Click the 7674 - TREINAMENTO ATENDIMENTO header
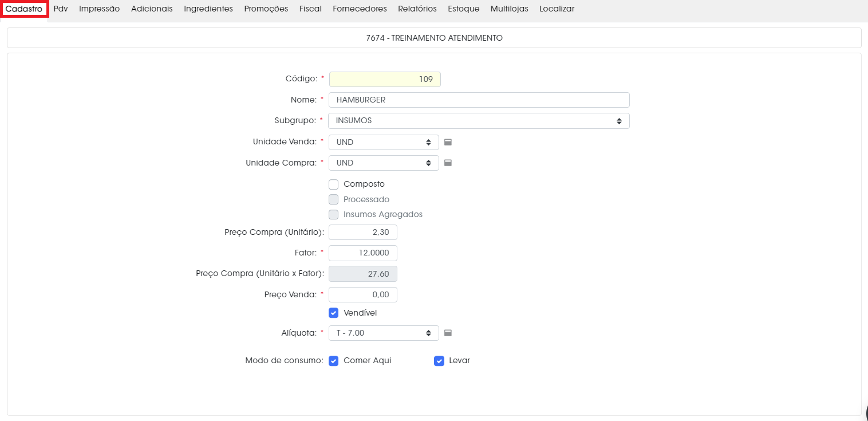Screen dimensions: 868x421 (434, 38)
